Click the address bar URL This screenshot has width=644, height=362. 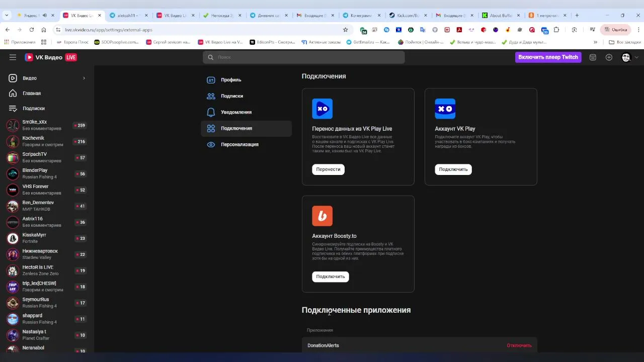109,30
